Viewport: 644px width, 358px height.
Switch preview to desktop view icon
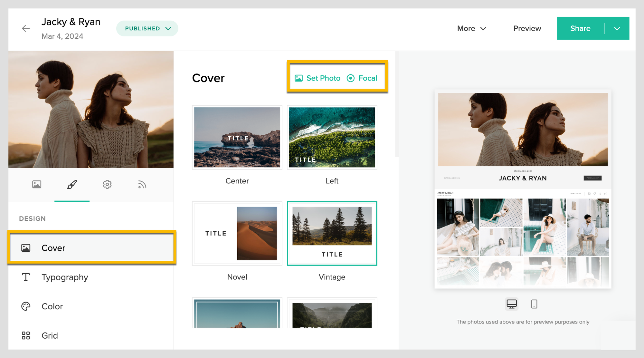[512, 304]
